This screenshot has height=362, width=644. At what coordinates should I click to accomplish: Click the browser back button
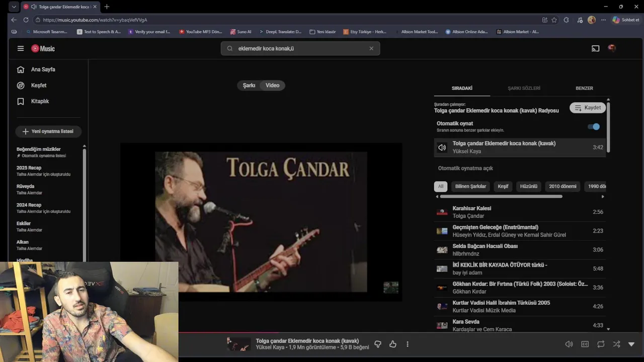(x=14, y=20)
